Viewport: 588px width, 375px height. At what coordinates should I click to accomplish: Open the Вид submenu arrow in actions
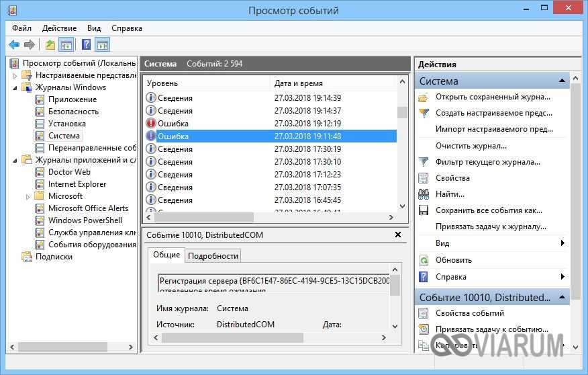[x=562, y=243]
